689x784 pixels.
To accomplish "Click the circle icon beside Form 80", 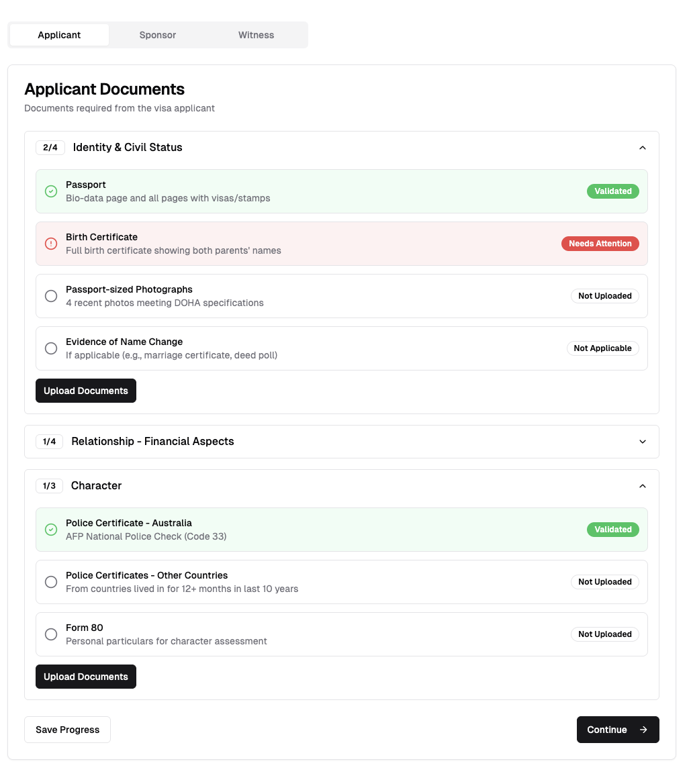I will coord(51,634).
